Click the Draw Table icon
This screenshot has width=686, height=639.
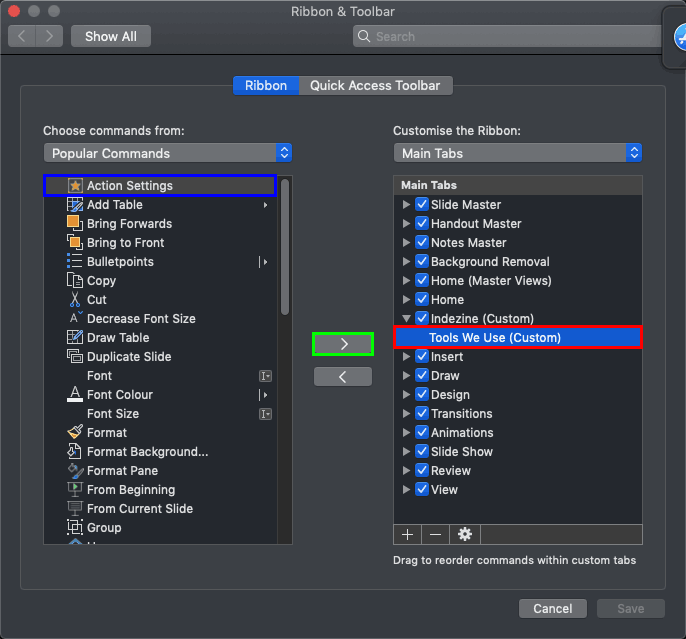pos(75,337)
